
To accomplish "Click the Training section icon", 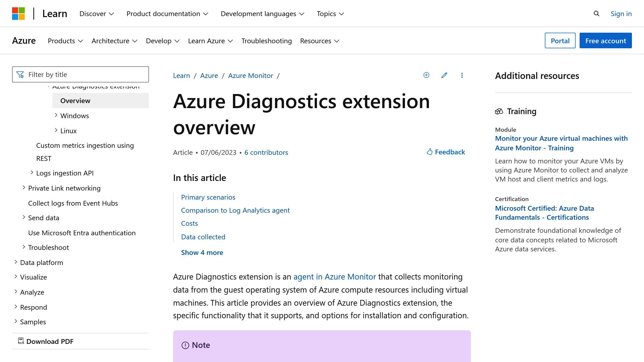I will [499, 111].
